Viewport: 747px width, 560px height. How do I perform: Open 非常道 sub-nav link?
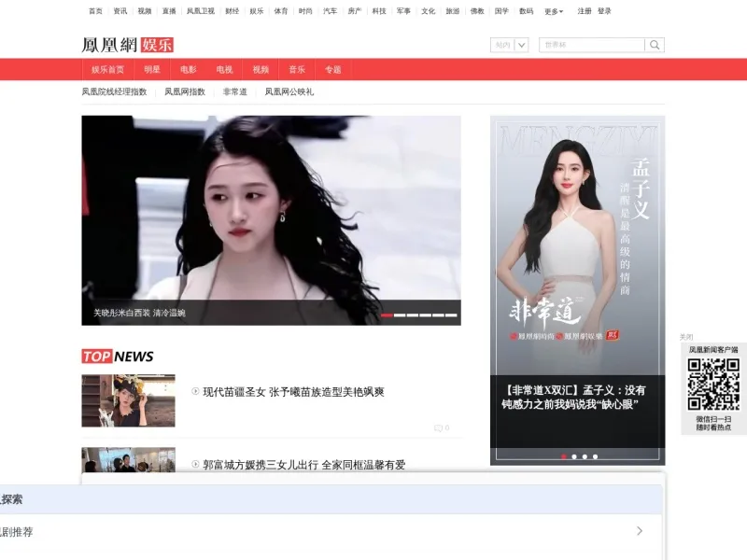click(235, 91)
